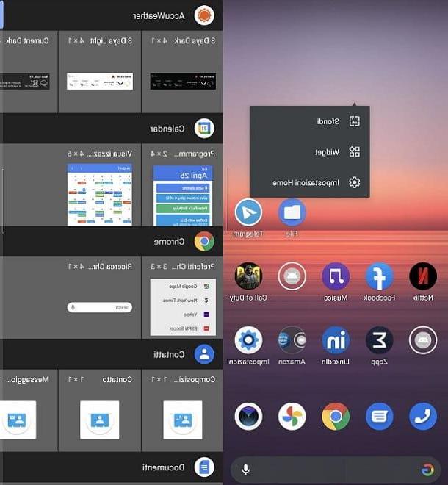Tap the Telegram label under its icon
The image size is (448, 485).
pyautogui.click(x=248, y=234)
